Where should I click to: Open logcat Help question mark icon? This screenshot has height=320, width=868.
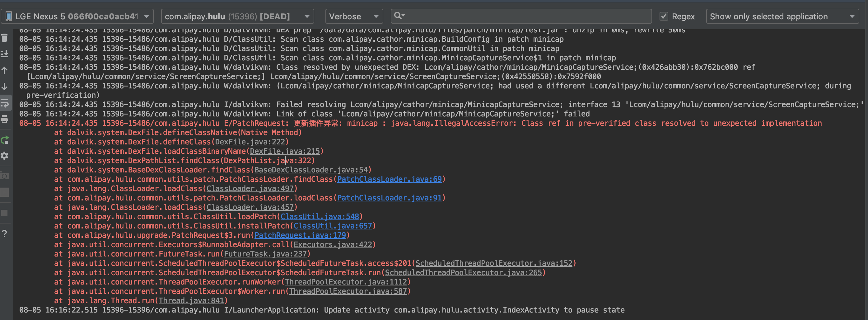click(4, 233)
